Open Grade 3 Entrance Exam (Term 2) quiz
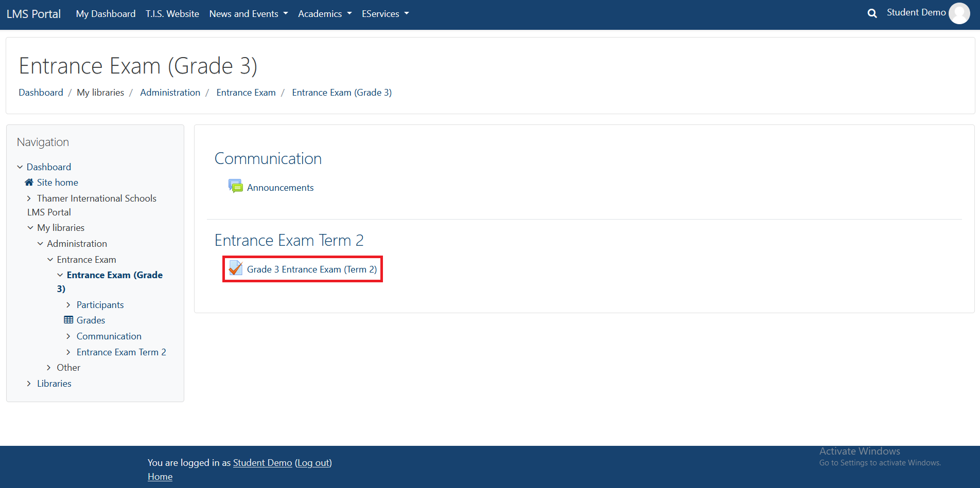The width and height of the screenshot is (980, 488). (x=312, y=269)
